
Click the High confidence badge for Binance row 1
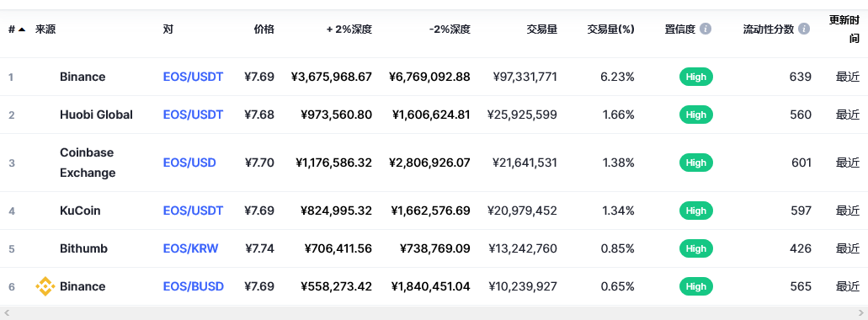pyautogui.click(x=696, y=77)
